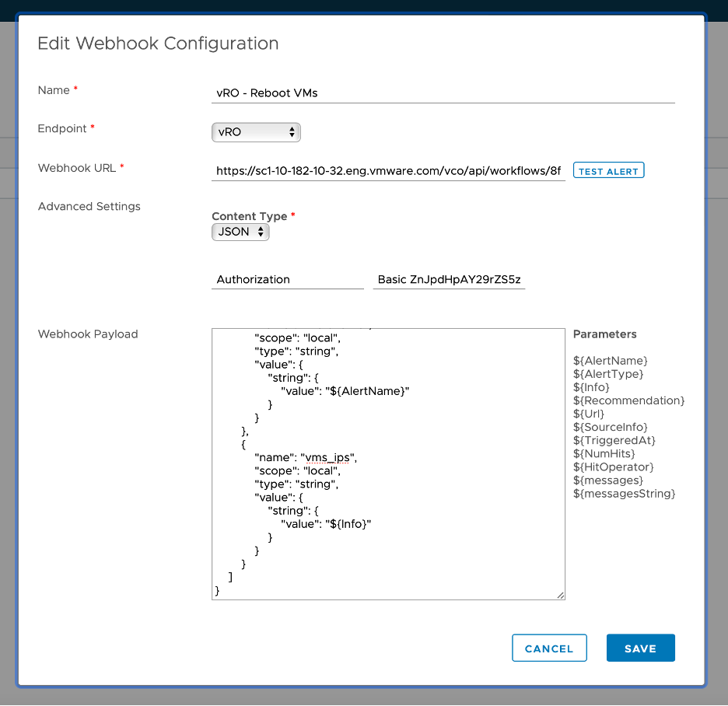
Task: Open the Content Type JSON dropdown
Action: [240, 232]
